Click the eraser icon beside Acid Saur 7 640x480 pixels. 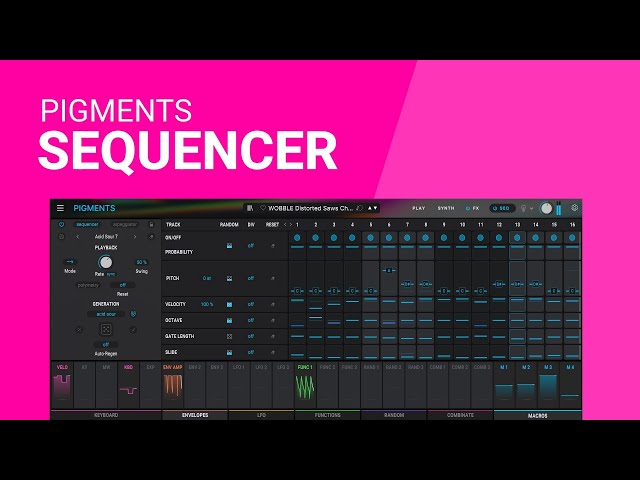151,236
